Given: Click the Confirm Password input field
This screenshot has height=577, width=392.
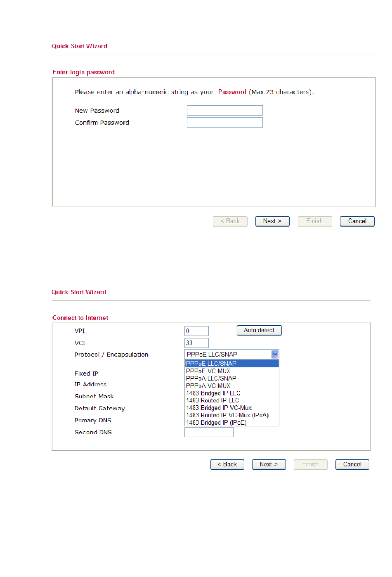Looking at the screenshot, I should point(224,122).
